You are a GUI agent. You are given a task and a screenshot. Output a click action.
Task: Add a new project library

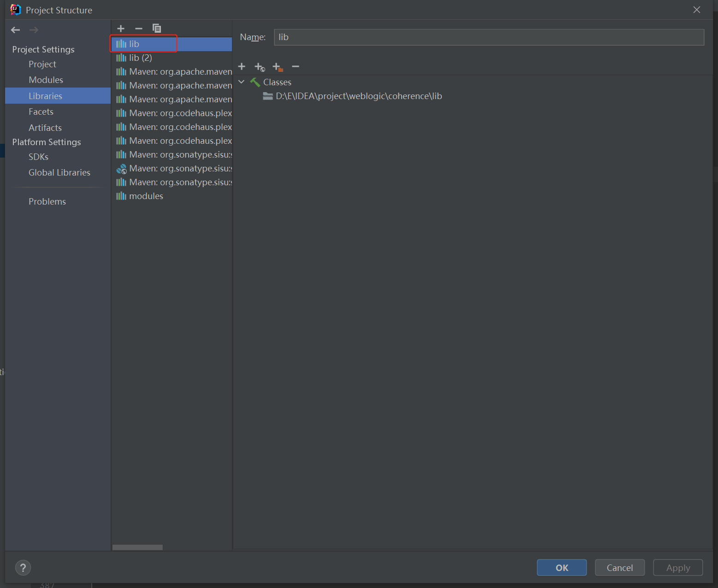click(121, 29)
